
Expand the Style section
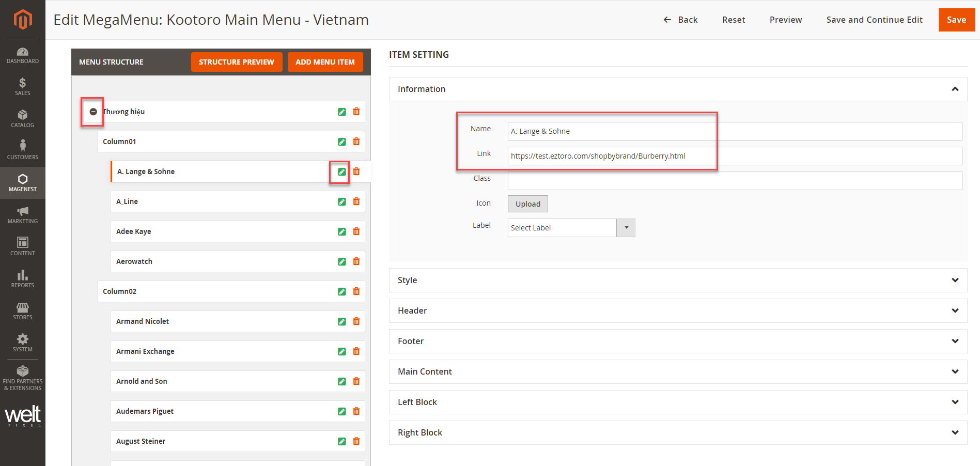678,280
